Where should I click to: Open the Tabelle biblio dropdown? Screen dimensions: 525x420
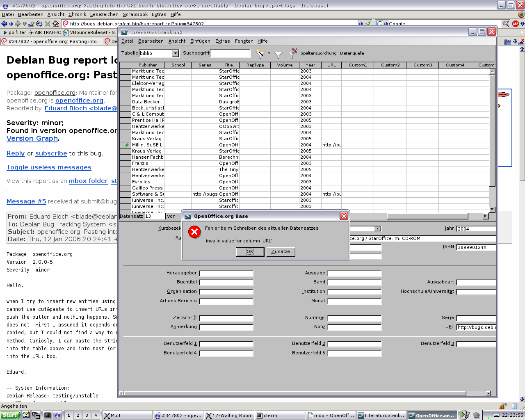[x=175, y=53]
